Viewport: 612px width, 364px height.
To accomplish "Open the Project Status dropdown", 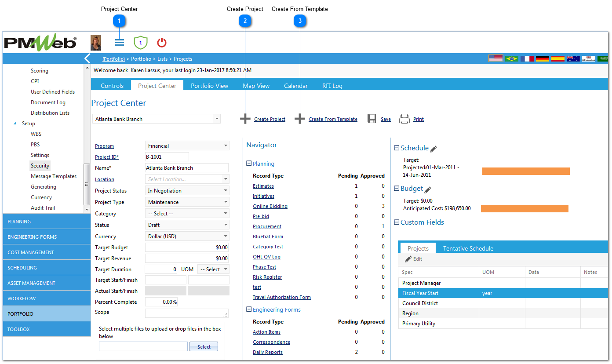I will 226,191.
